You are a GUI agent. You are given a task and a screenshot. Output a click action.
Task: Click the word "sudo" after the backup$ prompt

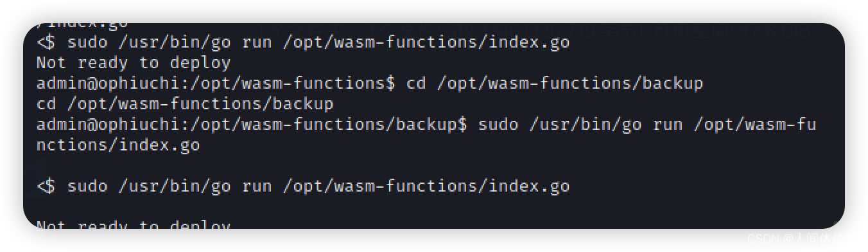498,125
